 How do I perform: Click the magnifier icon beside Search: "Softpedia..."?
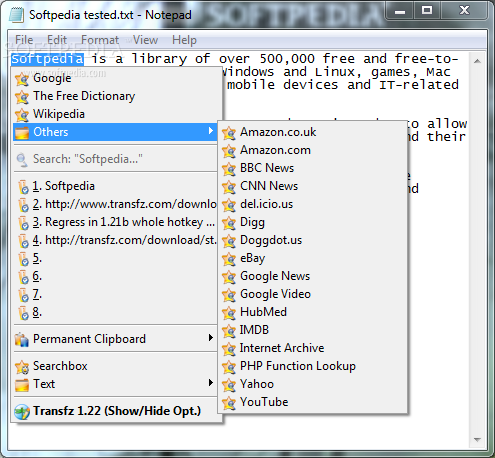pos(22,159)
